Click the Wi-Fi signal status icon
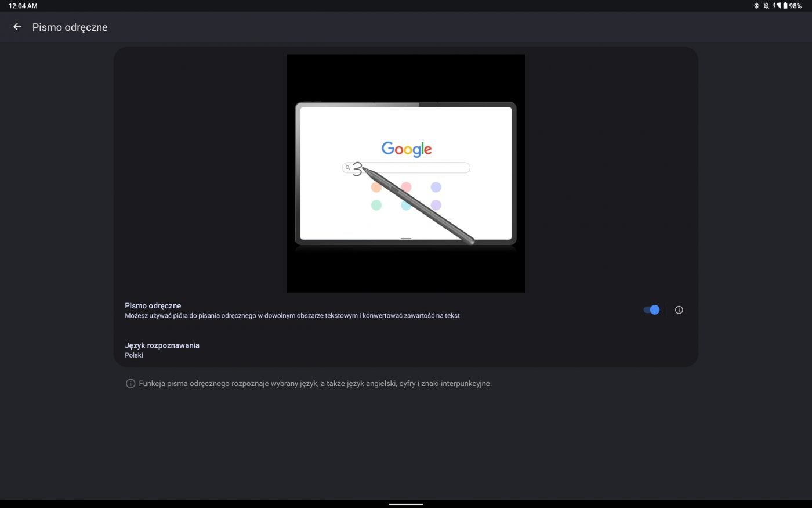This screenshot has height=508, width=812. pos(777,6)
